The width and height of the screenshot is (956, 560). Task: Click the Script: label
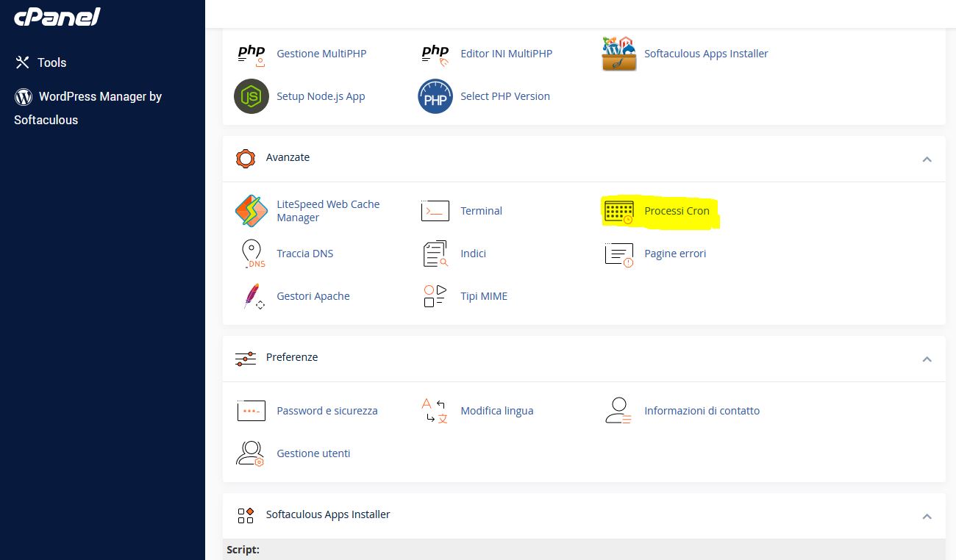click(x=243, y=550)
